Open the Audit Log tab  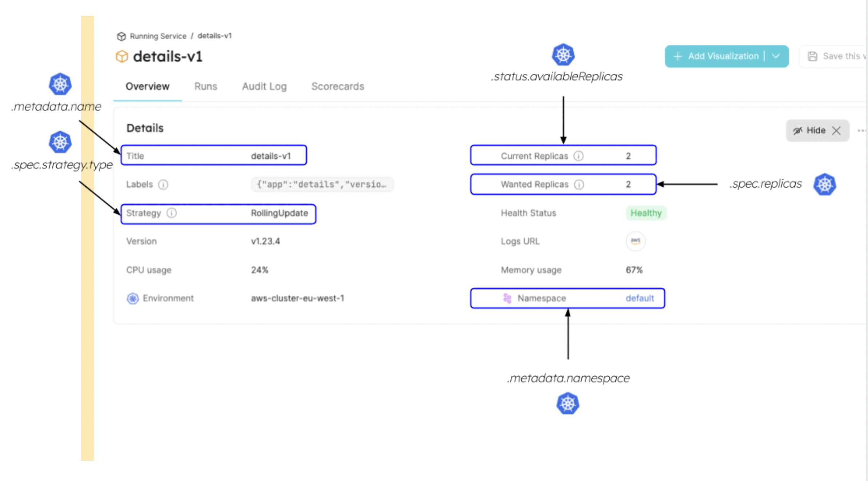click(264, 86)
